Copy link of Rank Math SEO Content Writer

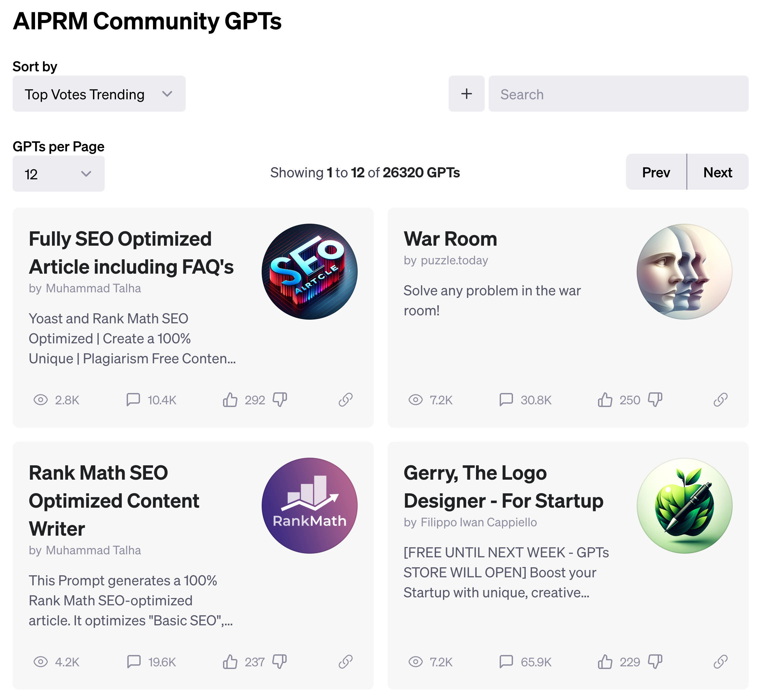[x=345, y=662]
